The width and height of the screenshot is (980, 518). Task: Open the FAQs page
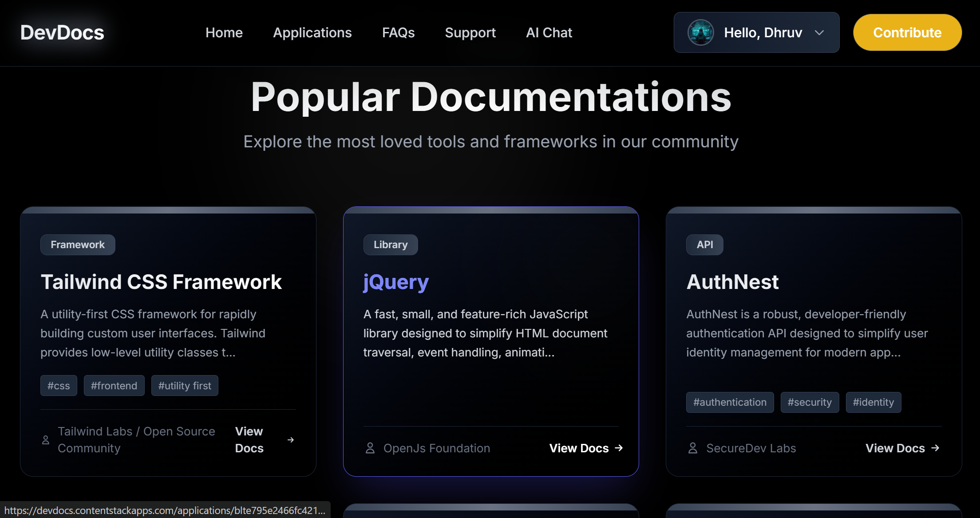point(399,32)
